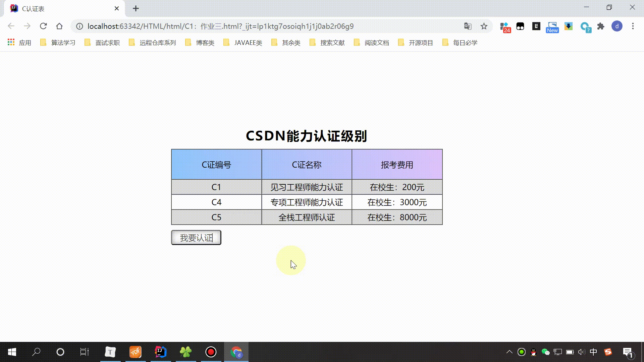Screen dimensions: 644x362
Task: Open the Chrome three-dot menu
Action: (x=633, y=26)
